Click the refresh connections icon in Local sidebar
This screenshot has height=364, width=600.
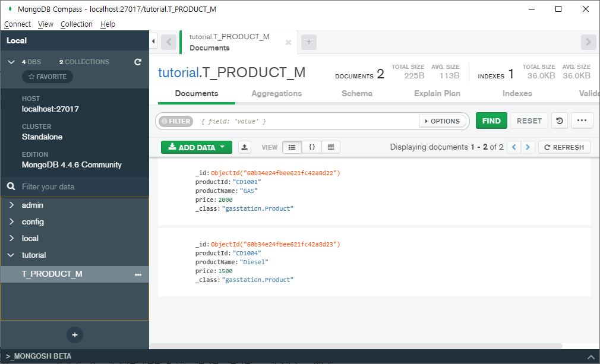[138, 62]
